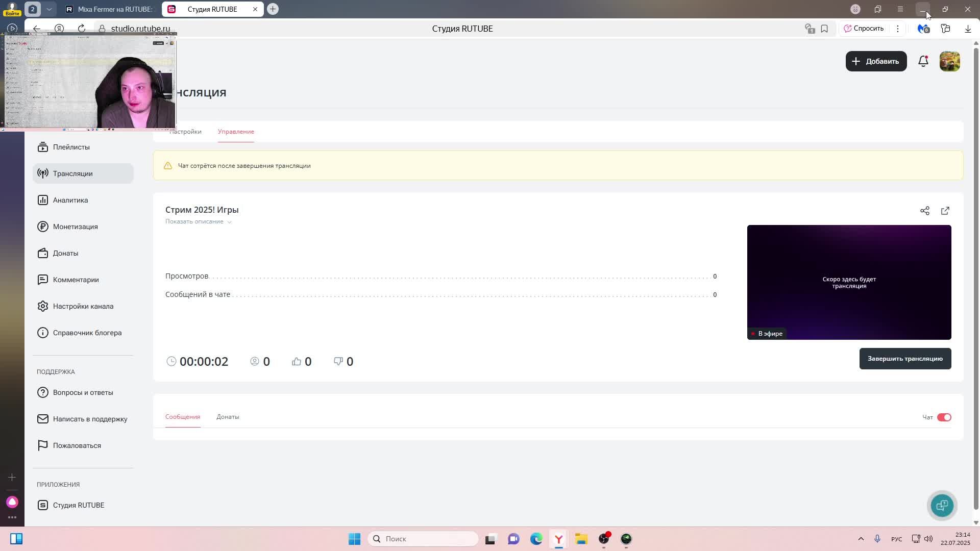Open the tab group dropdown arrow
Viewport: 980px width, 551px height.
tap(49, 9)
